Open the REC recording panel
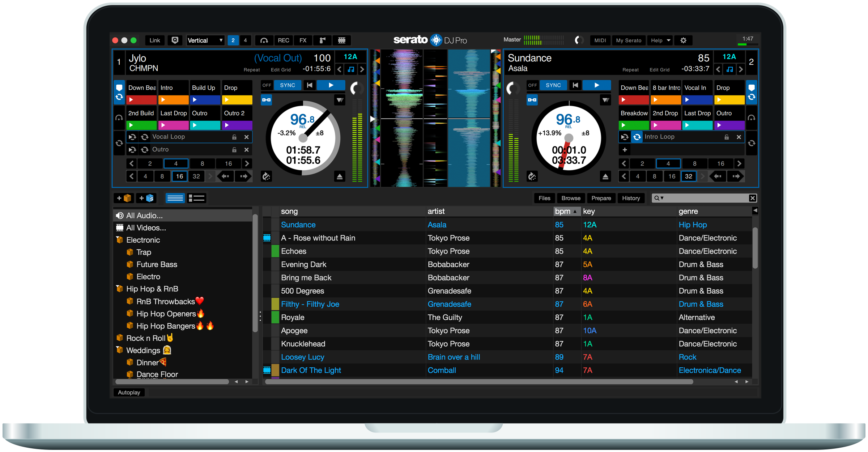 click(284, 40)
